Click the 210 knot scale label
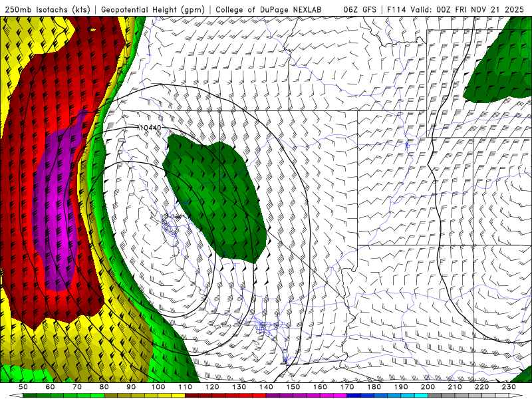532x399 pixels. pos(455,387)
